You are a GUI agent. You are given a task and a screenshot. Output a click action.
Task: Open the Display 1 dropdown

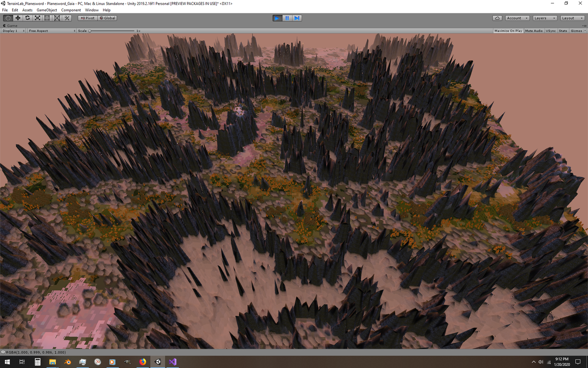[x=13, y=31]
